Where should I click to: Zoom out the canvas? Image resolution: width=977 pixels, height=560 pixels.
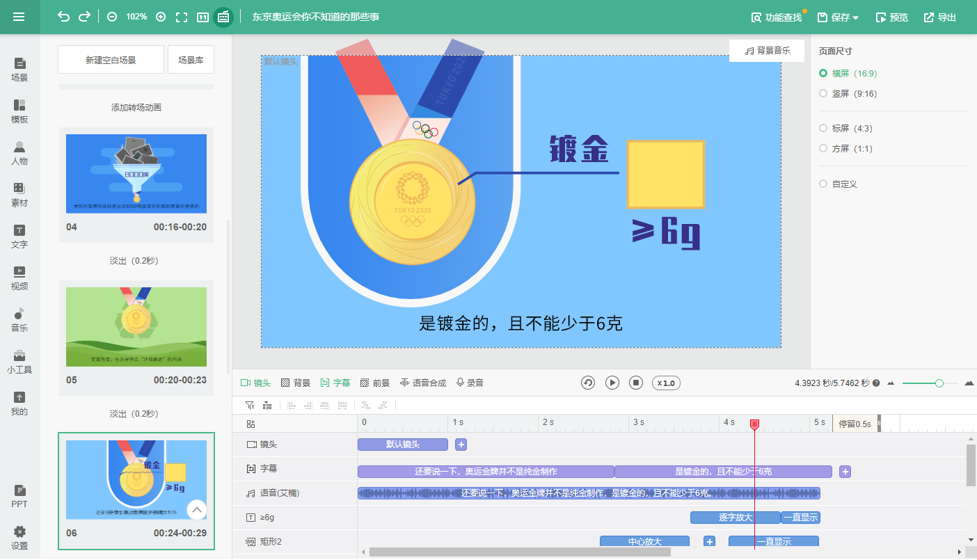[x=112, y=17]
